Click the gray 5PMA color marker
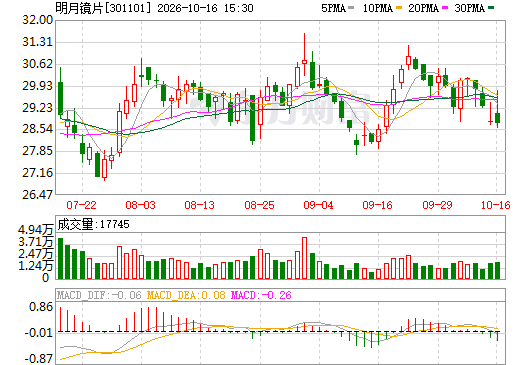The height and width of the screenshot is (365, 520). click(x=351, y=8)
